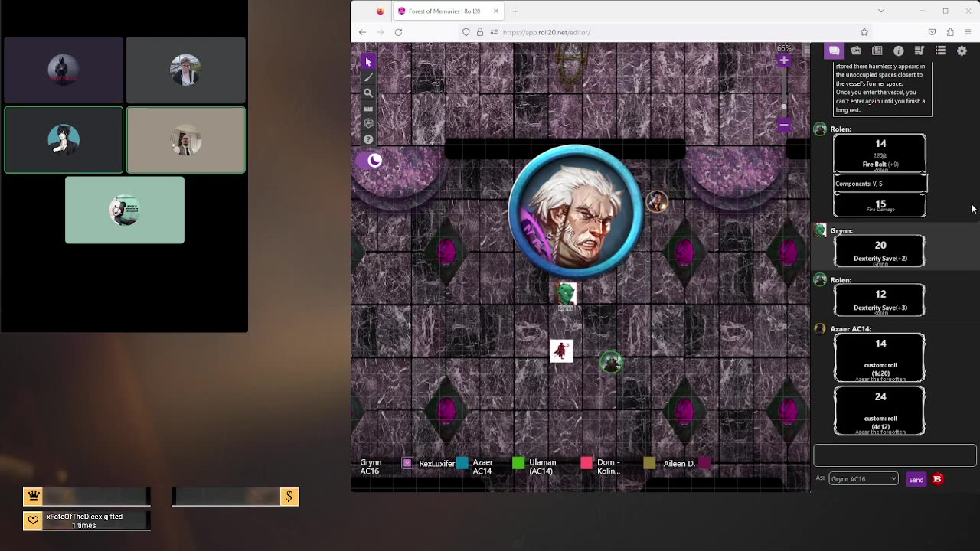Click RexLuxifer's purple player color swatch
980x551 pixels.
tap(407, 463)
